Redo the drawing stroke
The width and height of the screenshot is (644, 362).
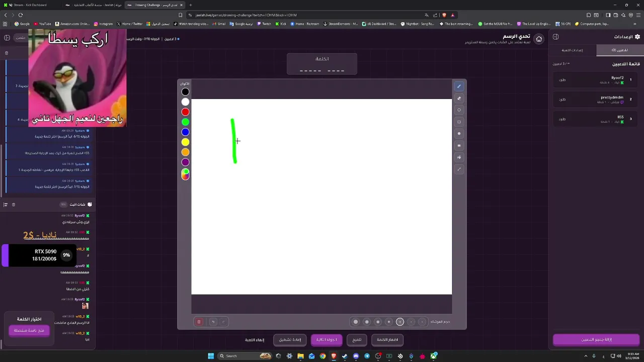[x=223, y=322]
